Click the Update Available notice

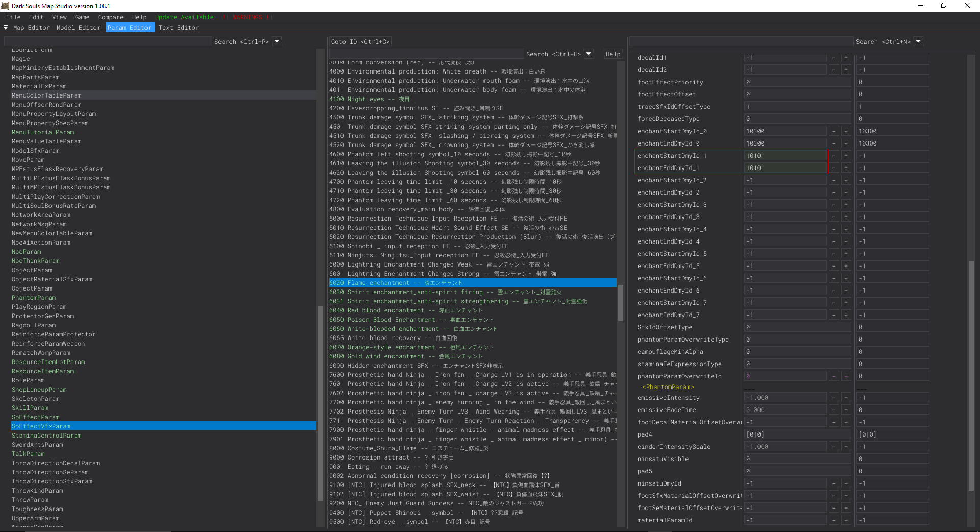coord(184,17)
